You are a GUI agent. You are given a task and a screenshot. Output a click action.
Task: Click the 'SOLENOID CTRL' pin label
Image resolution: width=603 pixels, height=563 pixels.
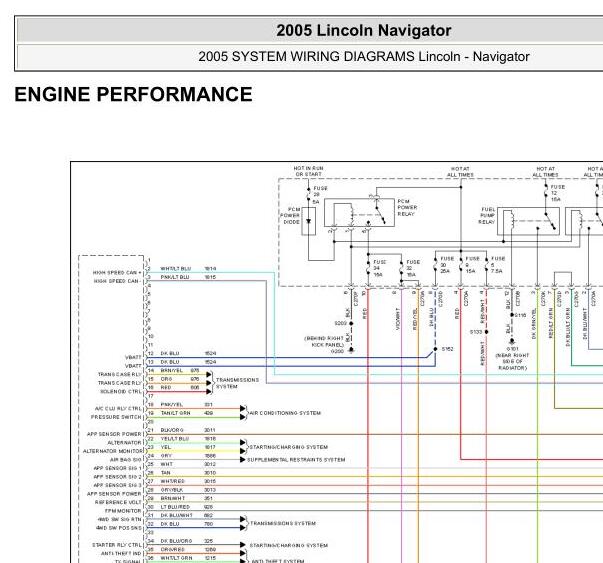click(x=121, y=391)
